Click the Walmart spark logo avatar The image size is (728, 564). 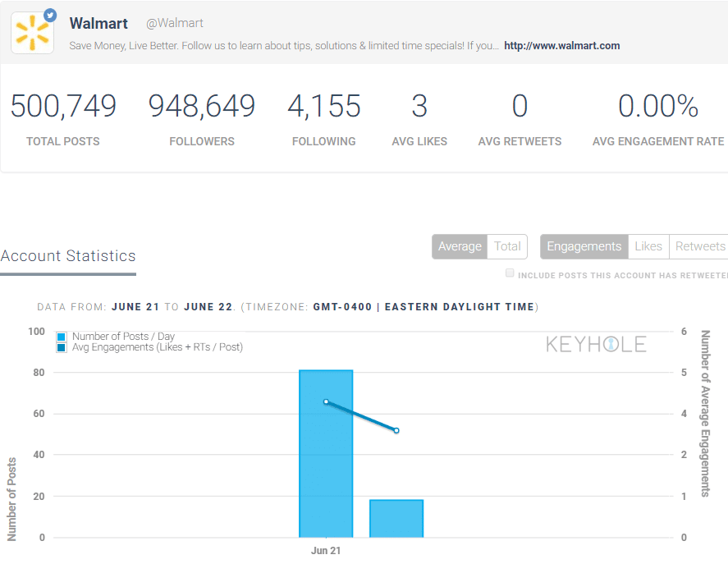coord(33,33)
